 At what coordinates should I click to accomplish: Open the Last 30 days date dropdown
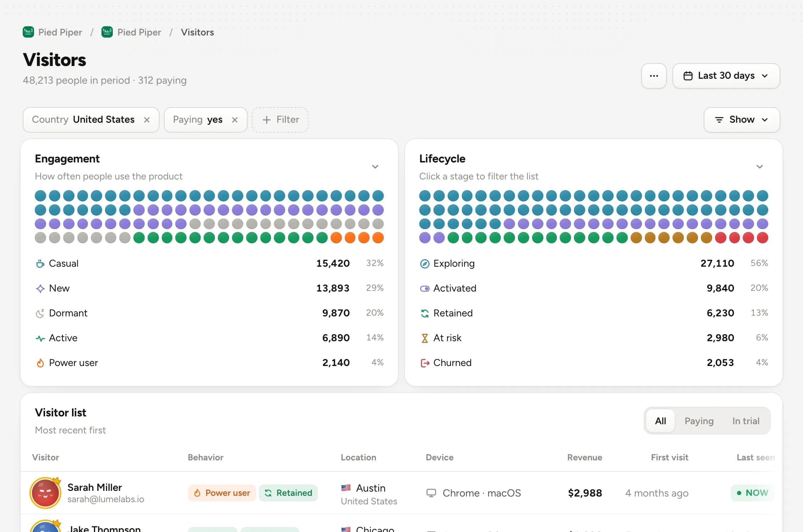[x=726, y=76]
